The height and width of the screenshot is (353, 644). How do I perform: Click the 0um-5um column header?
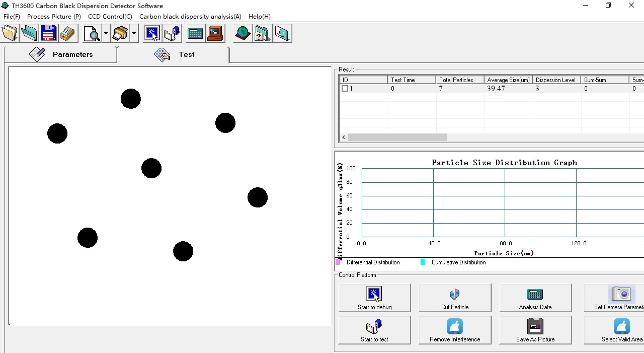(x=605, y=80)
